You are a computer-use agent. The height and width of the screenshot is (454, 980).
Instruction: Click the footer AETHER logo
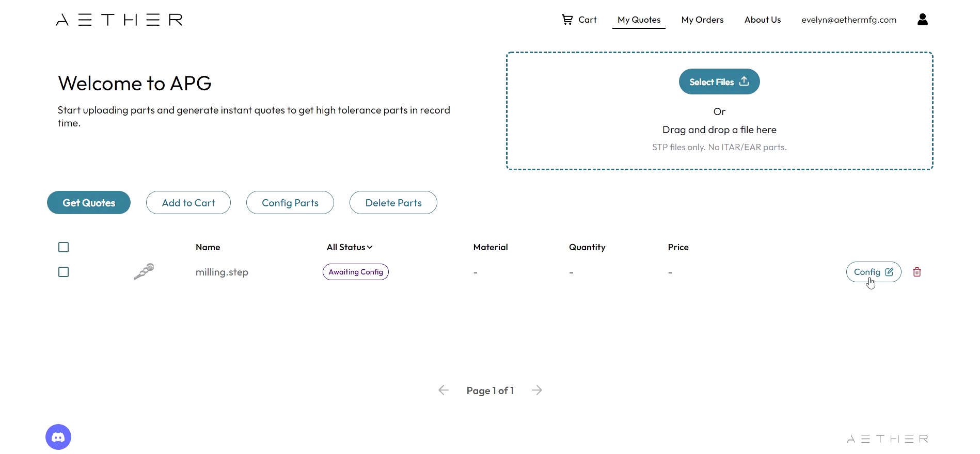pos(888,439)
